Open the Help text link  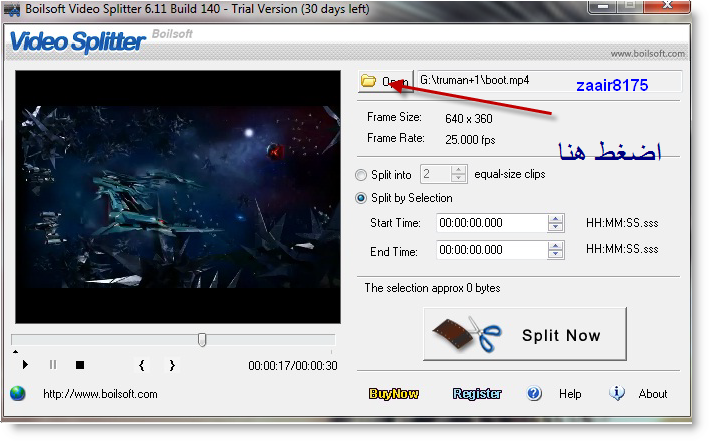[x=570, y=394]
